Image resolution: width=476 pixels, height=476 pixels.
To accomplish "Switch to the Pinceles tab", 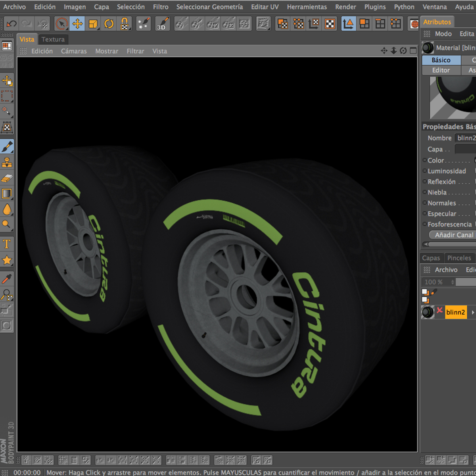I will [x=459, y=258].
